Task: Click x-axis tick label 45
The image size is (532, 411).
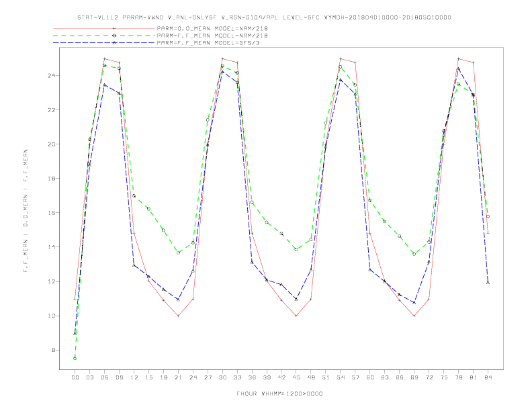Action: pos(296,377)
